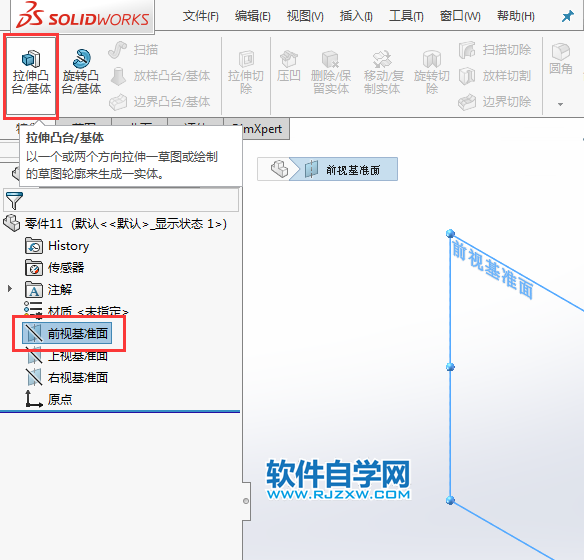Click the Fillet (圆角) tool
This screenshot has height=560, width=584.
[x=561, y=60]
